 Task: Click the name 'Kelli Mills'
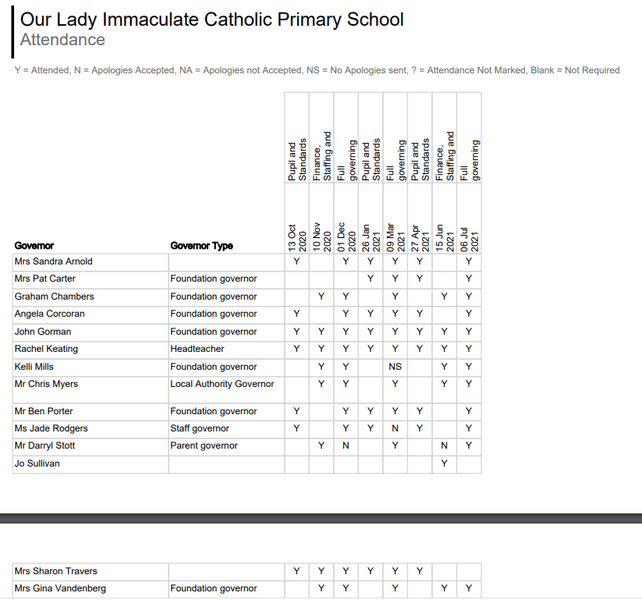point(34,367)
